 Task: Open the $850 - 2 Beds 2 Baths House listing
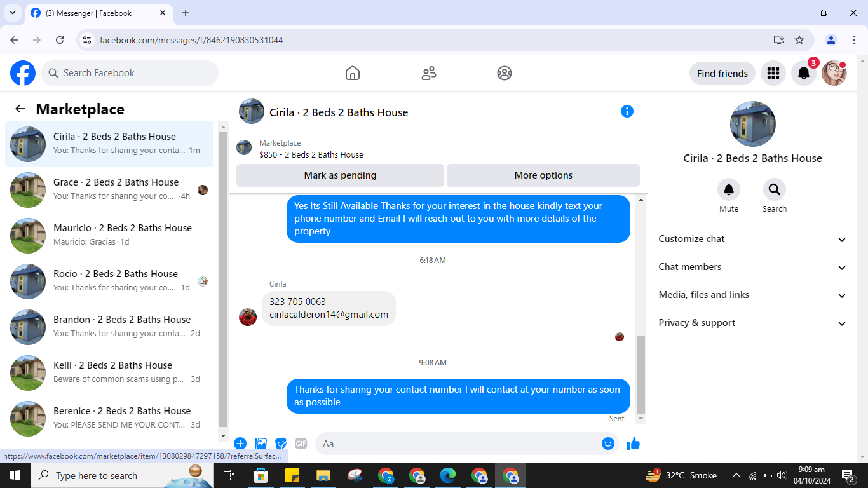(x=311, y=154)
